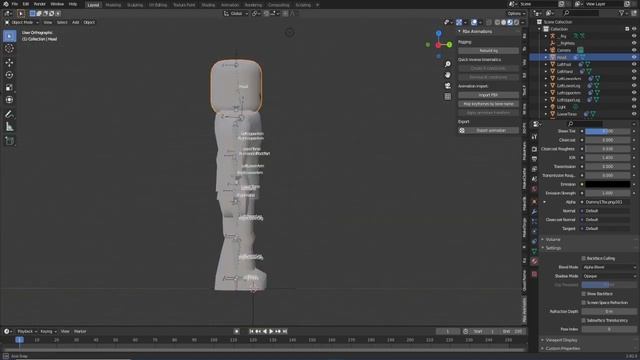Screen dimensions: 640x360
Task: Click the Emission black color swatch
Action: pos(608,184)
